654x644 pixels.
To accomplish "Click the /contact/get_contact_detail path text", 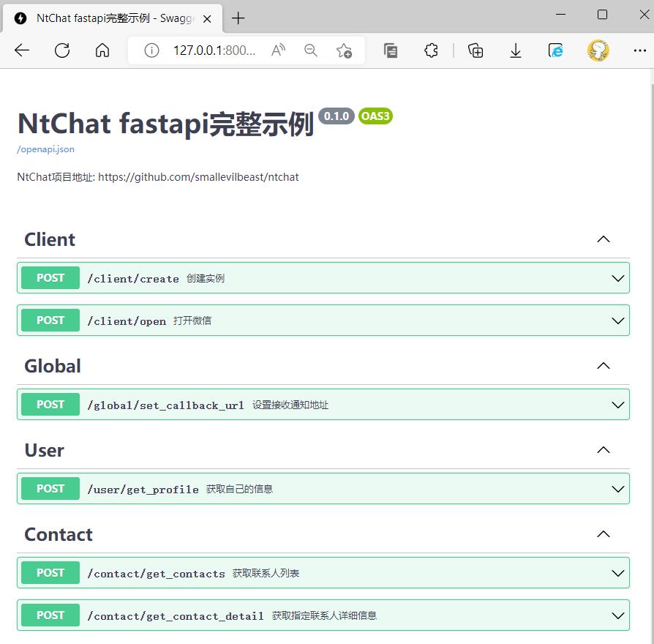I will pyautogui.click(x=176, y=616).
